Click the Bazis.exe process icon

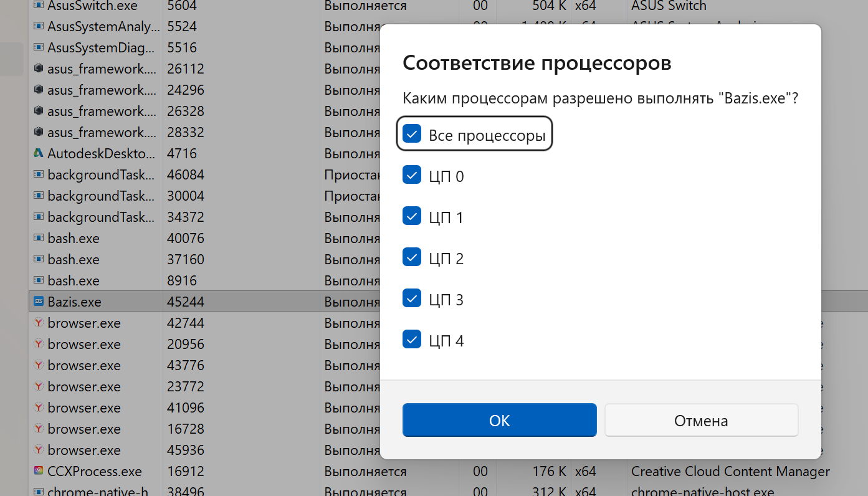(38, 302)
